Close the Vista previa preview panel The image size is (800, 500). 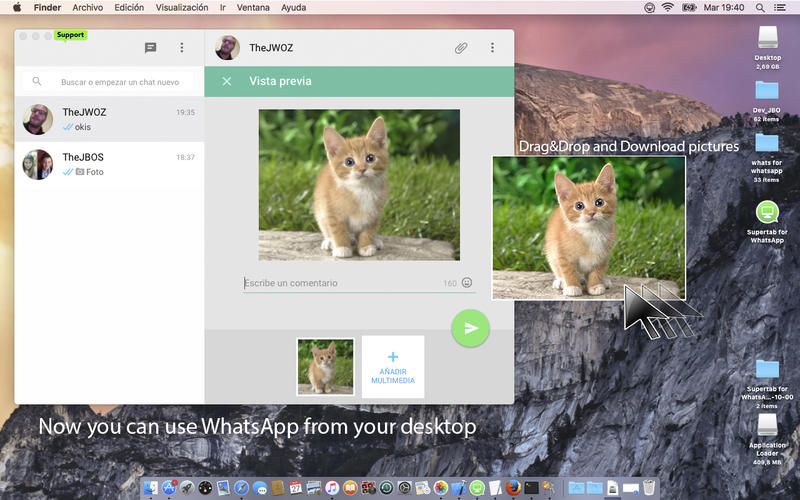tap(227, 81)
